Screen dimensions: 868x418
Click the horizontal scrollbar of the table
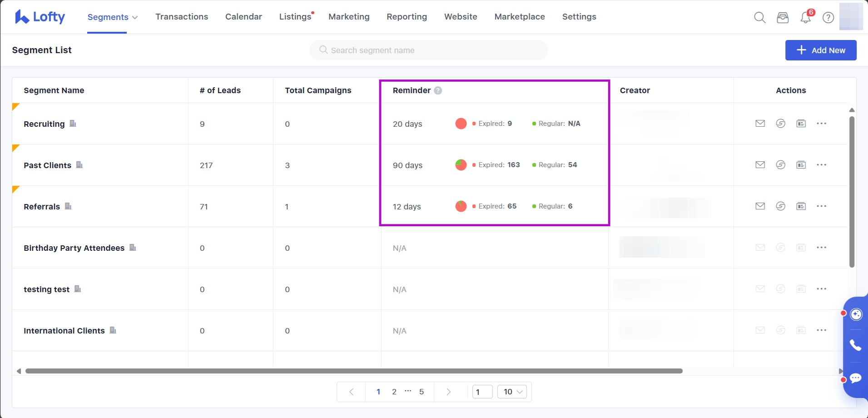[x=353, y=371]
